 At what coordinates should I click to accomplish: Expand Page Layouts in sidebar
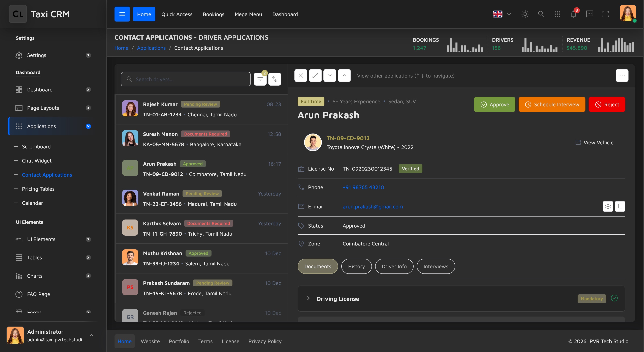53,108
